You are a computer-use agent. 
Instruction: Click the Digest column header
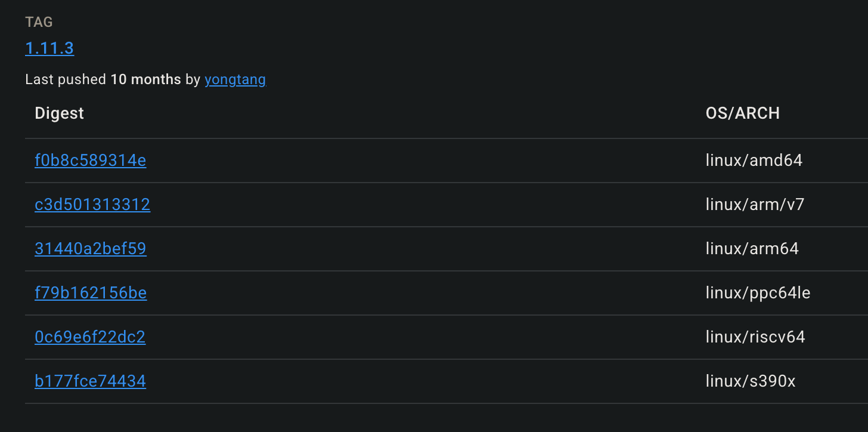pos(60,113)
